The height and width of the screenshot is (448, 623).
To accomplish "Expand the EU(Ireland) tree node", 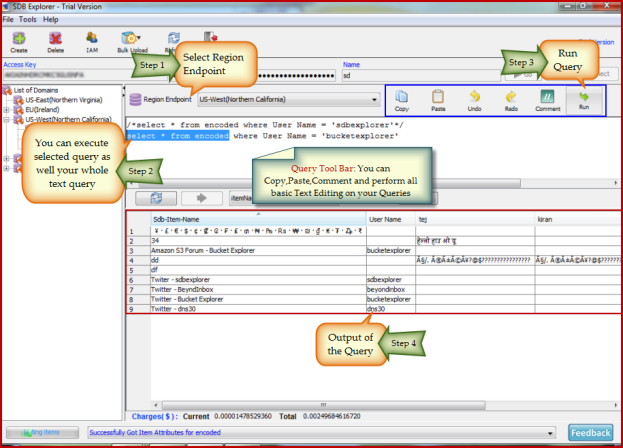I will [x=6, y=110].
